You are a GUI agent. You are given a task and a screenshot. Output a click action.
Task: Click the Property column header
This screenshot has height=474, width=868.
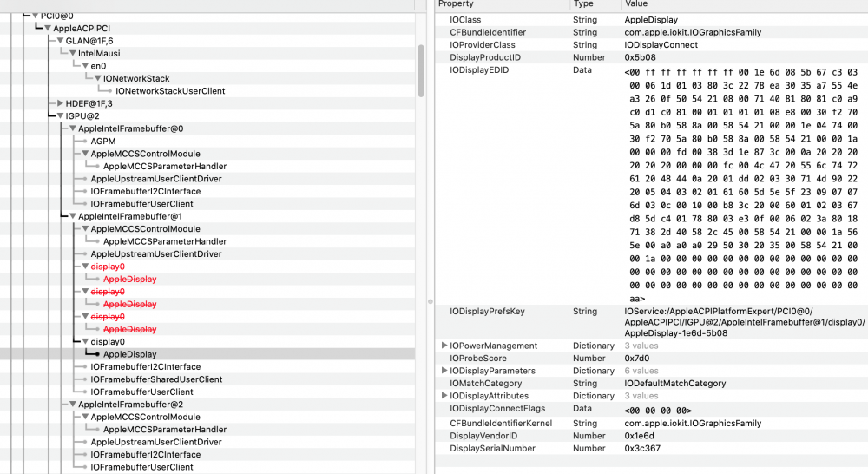[x=456, y=3]
